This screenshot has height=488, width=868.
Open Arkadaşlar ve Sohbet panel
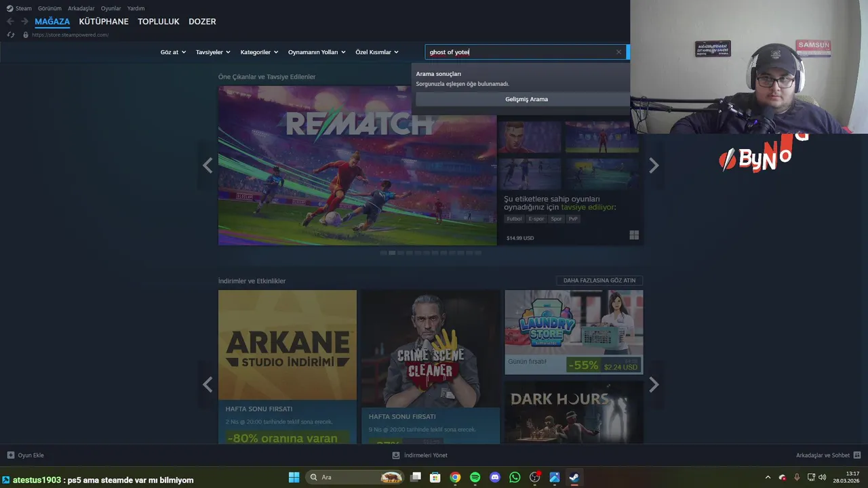tap(828, 455)
